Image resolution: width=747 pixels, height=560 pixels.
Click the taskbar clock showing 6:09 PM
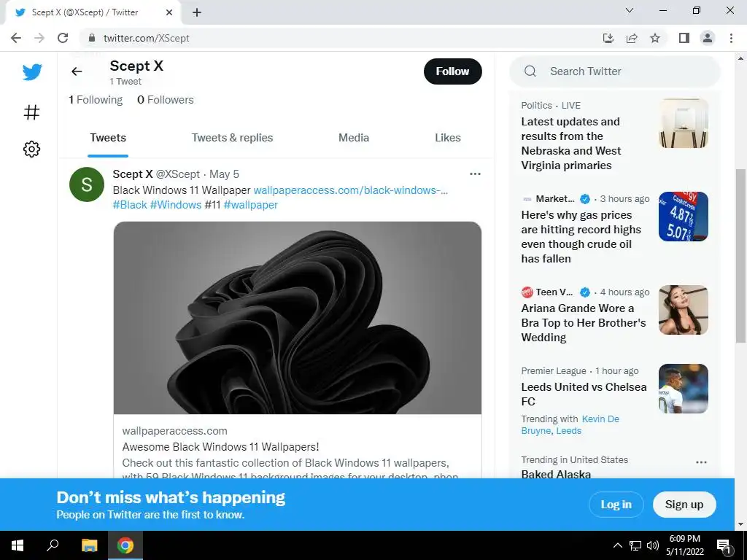click(x=684, y=545)
